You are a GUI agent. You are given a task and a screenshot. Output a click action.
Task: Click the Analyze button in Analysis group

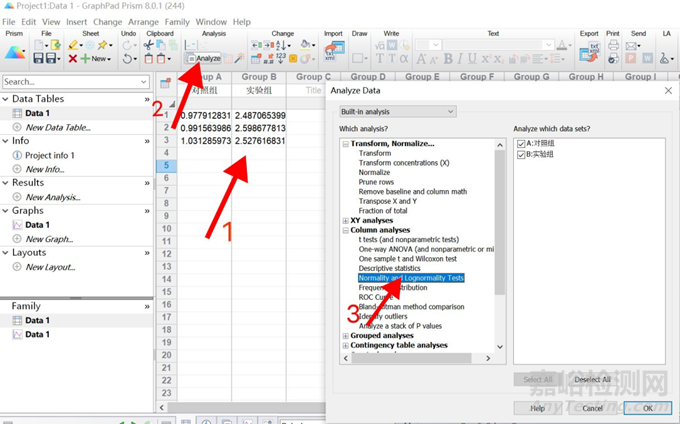point(203,58)
